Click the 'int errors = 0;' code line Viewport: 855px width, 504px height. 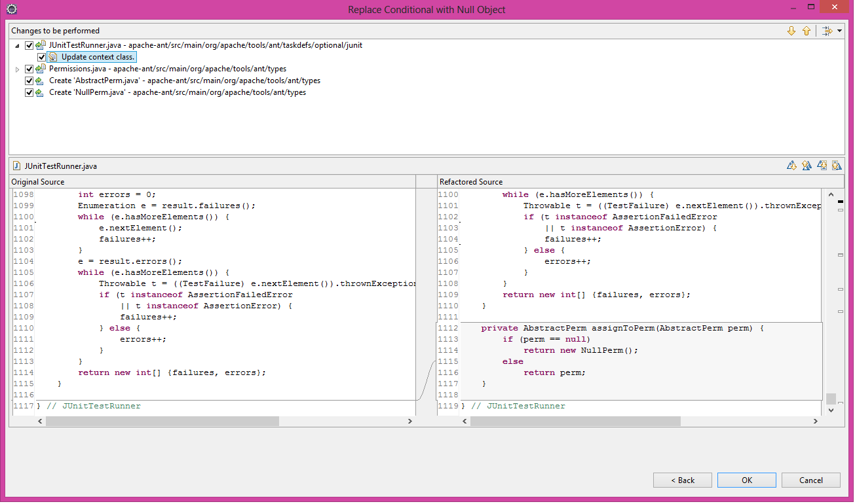point(117,194)
